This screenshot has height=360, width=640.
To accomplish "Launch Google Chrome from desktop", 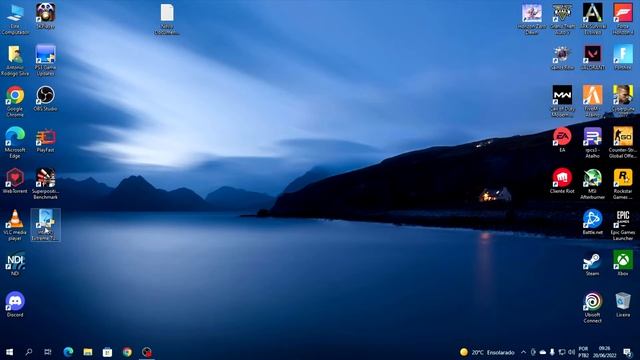I will point(15,101).
